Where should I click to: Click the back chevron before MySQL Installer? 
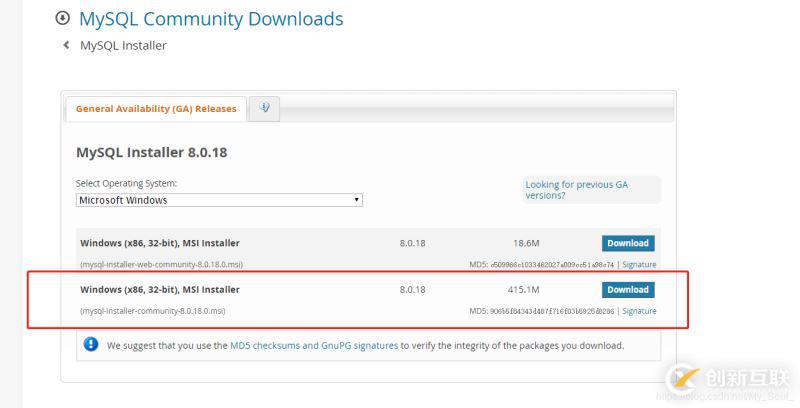tap(66, 45)
